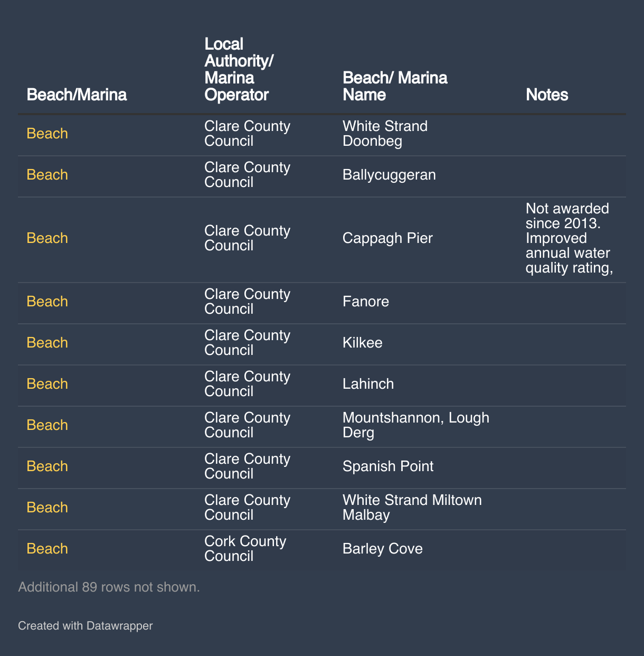Screen dimensions: 644x656
Task: Click the Beach/Marina column header
Action: coord(77,95)
